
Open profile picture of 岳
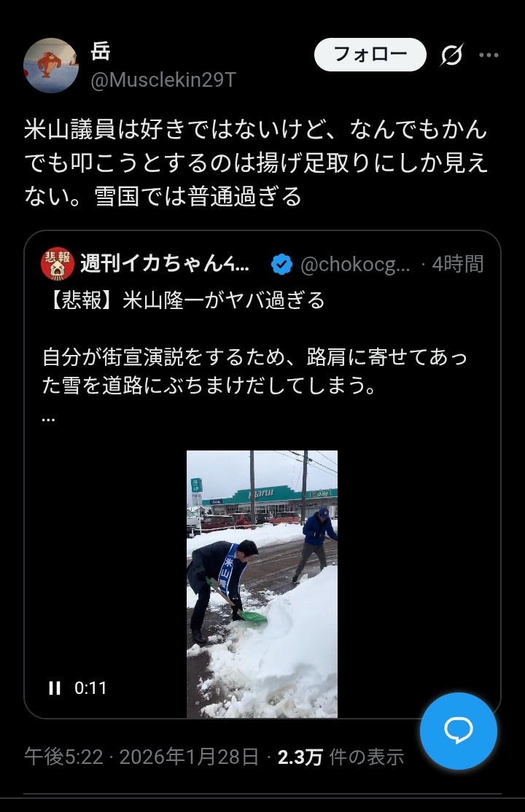(x=50, y=66)
